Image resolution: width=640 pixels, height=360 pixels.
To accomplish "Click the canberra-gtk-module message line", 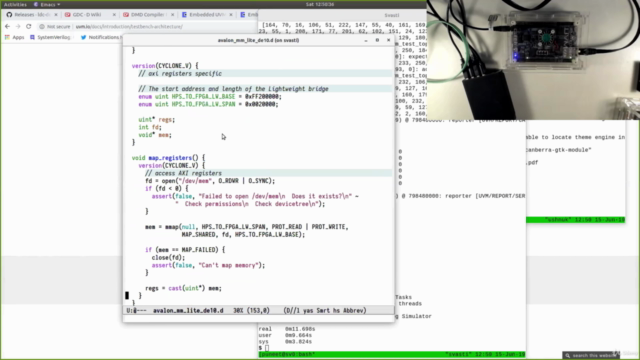I will tap(558, 150).
